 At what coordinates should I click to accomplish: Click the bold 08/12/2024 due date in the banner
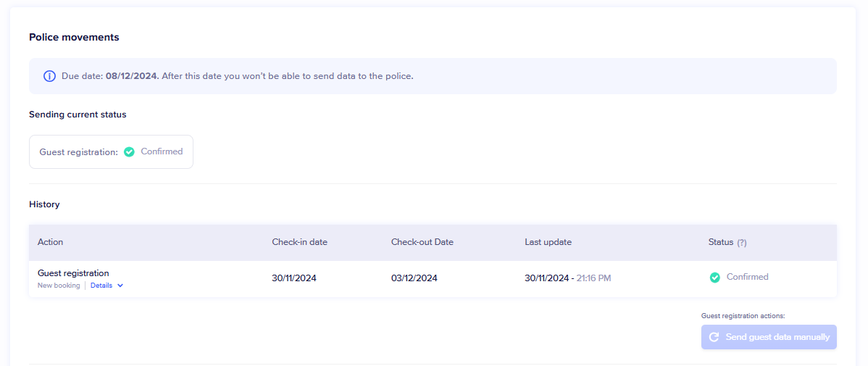(x=131, y=76)
